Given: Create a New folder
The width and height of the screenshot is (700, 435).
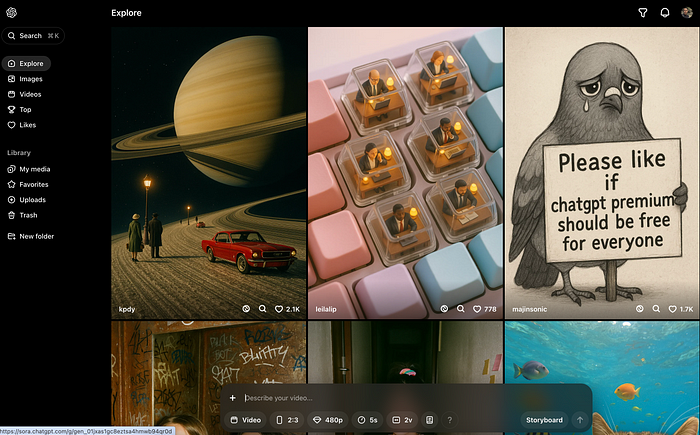Looking at the screenshot, I should pyautogui.click(x=30, y=236).
